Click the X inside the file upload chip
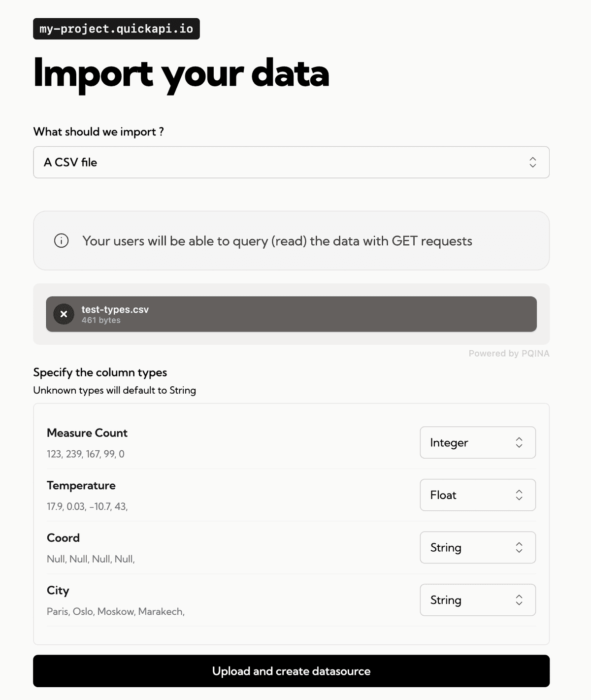Screen dimensions: 591x700 (x=64, y=314)
